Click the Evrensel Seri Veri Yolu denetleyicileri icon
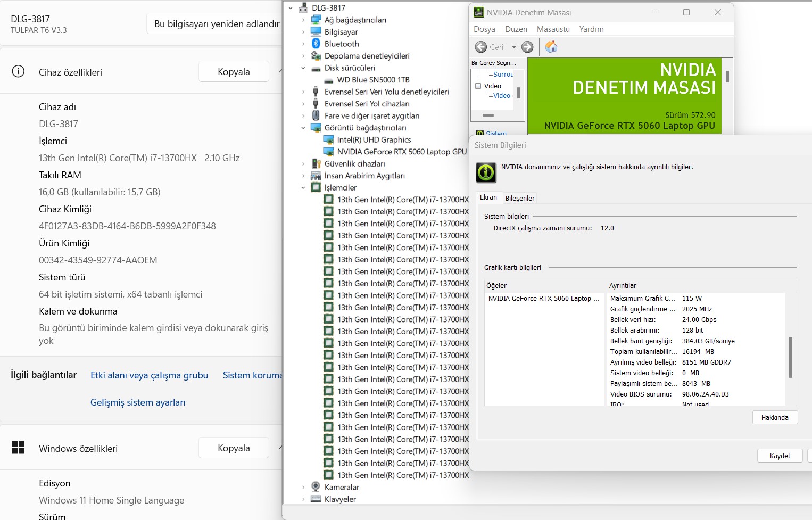 pos(316,92)
